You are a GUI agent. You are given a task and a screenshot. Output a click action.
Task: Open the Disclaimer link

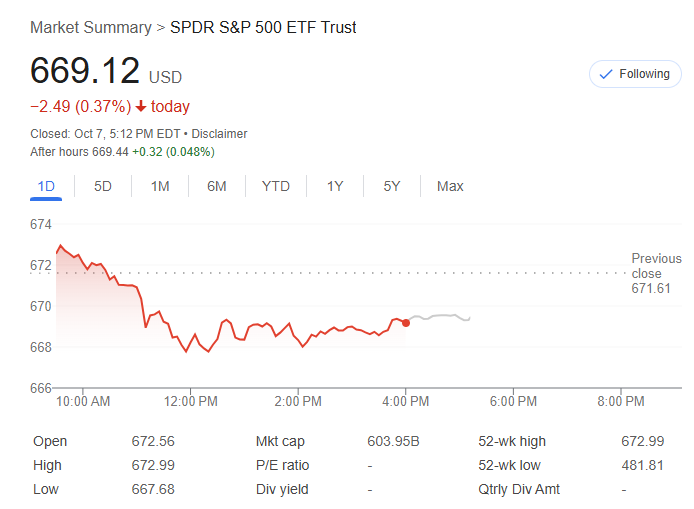tap(219, 134)
